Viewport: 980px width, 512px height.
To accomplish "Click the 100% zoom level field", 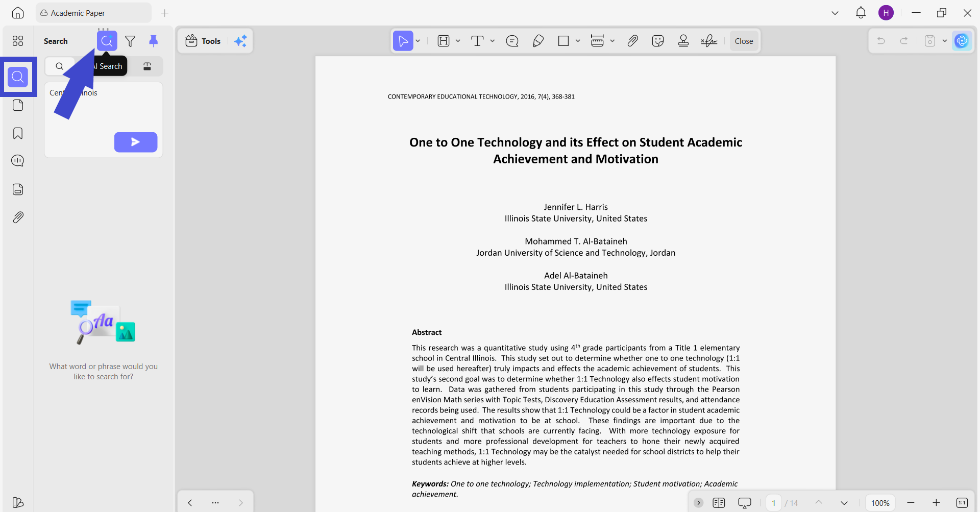I will tap(880, 503).
